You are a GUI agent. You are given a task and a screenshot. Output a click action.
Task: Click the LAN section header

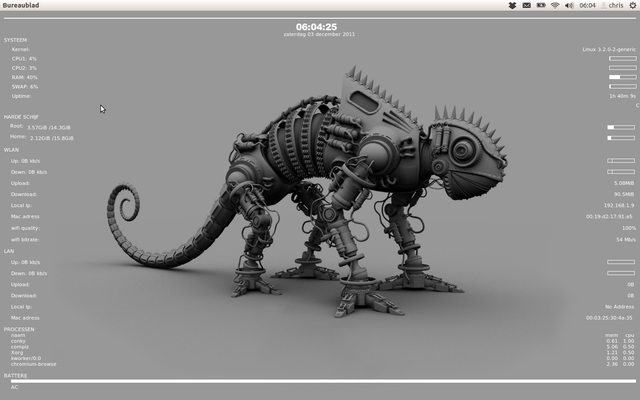click(x=9, y=251)
